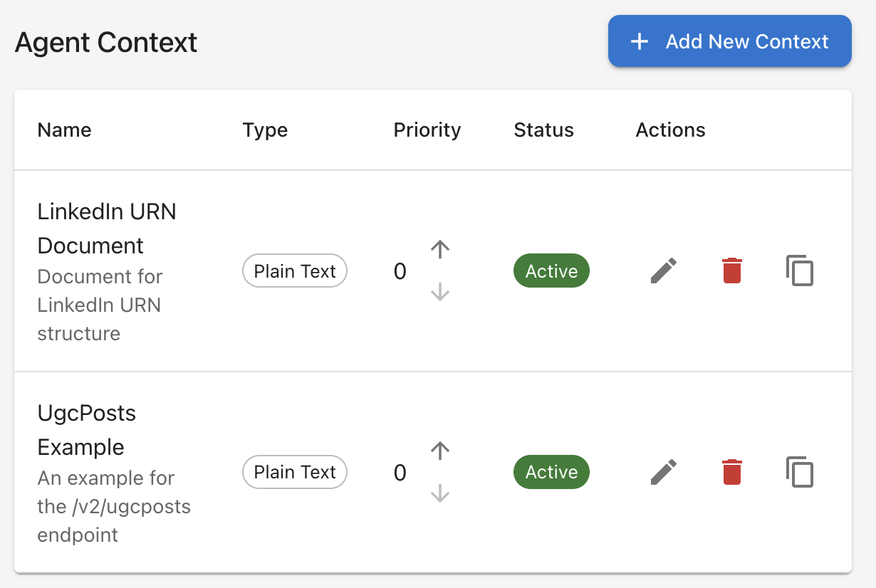
Task: Toggle Active status of UgcPosts Example
Action: click(551, 472)
